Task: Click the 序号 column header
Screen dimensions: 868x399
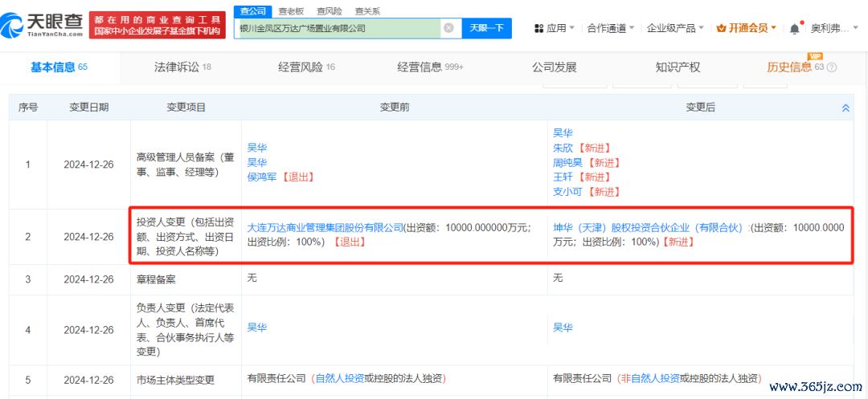Action: (x=27, y=108)
